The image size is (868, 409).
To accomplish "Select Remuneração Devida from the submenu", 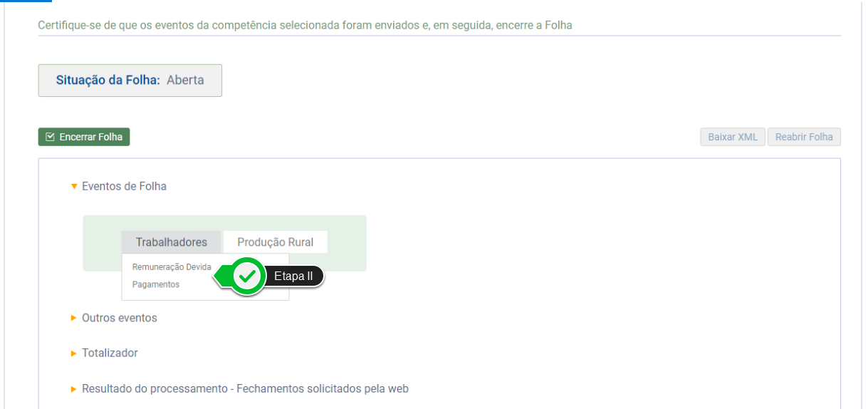I will click(171, 267).
